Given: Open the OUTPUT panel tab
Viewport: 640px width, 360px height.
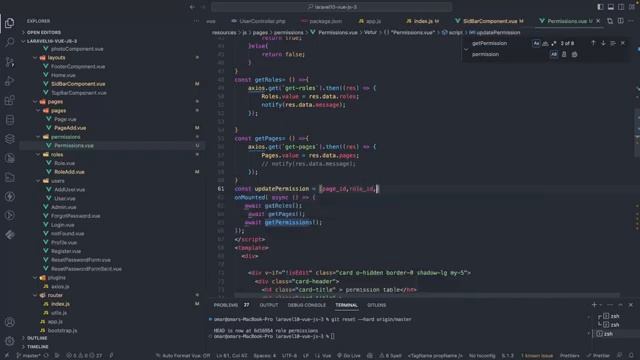Looking at the screenshot, I should tap(269, 305).
